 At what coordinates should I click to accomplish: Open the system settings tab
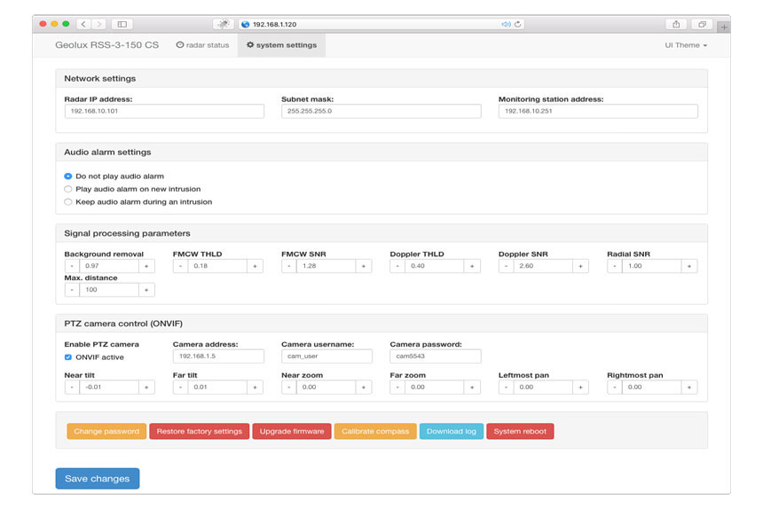coord(281,45)
